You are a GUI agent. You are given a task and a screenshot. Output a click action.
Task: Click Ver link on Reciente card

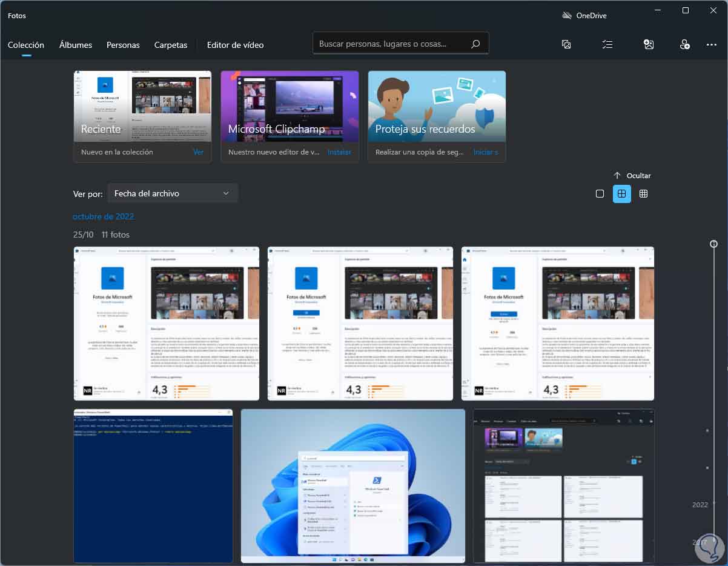[x=198, y=152]
